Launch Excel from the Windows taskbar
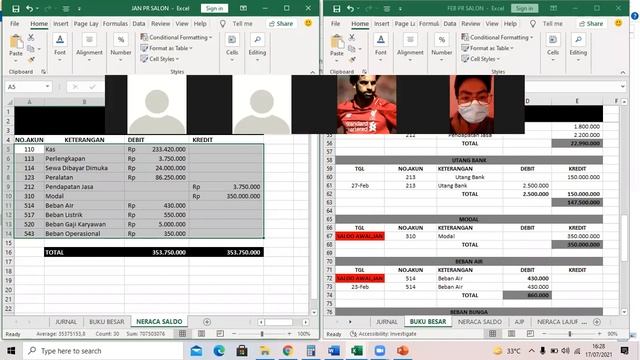The height and width of the screenshot is (360, 640). point(357,351)
